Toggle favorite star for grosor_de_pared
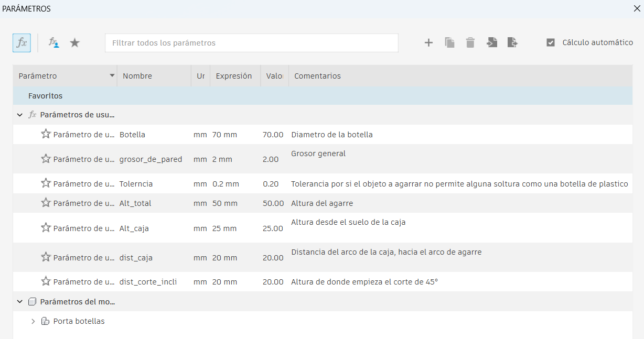The height and width of the screenshot is (339, 644). (46, 159)
